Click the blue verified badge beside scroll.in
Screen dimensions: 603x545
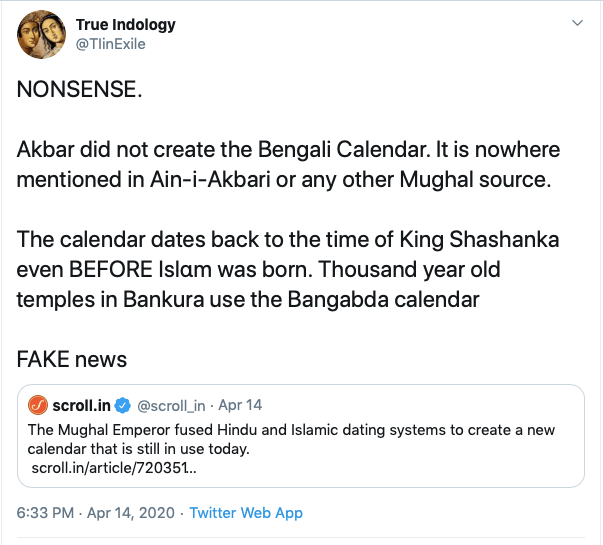[124, 406]
